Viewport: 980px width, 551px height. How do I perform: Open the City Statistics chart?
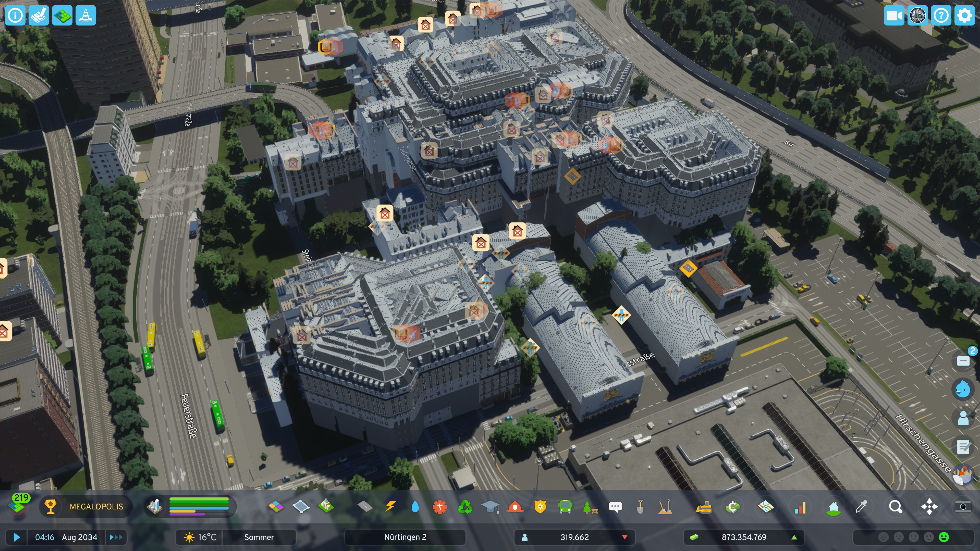[800, 507]
